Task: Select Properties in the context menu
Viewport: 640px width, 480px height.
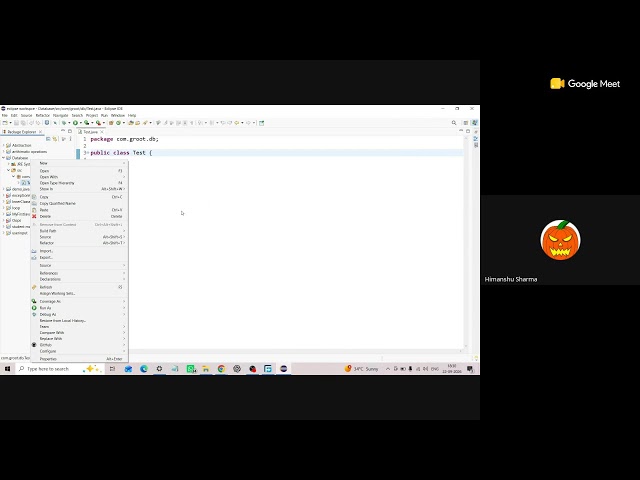Action: point(80,359)
